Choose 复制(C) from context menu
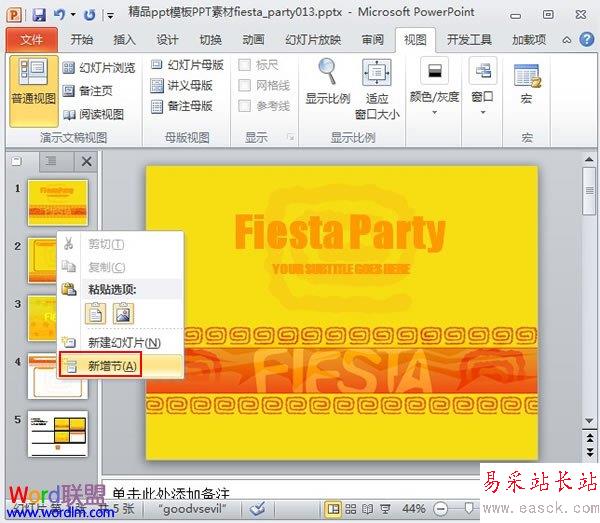This screenshot has height=523, width=600. (121, 267)
